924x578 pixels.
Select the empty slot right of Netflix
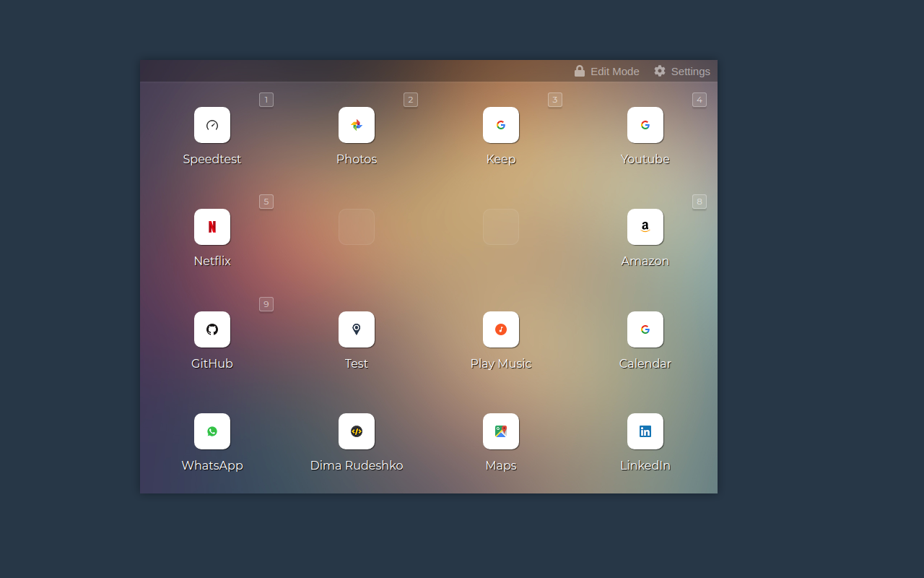pyautogui.click(x=357, y=227)
